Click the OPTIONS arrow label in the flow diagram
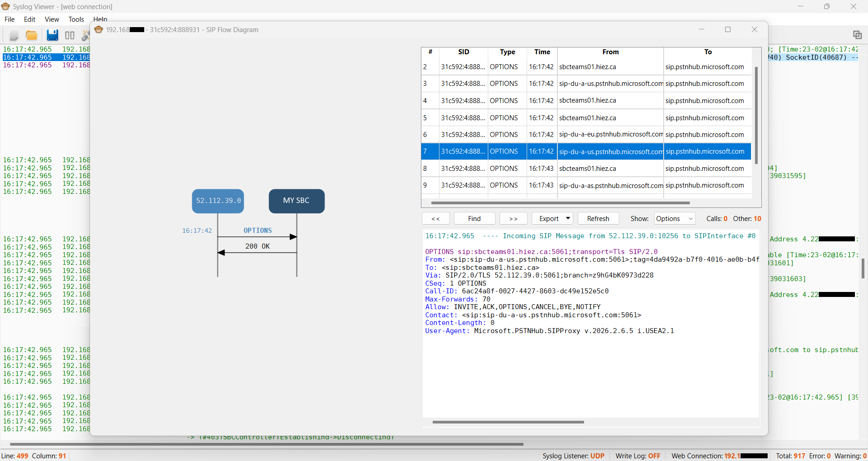 (x=258, y=230)
